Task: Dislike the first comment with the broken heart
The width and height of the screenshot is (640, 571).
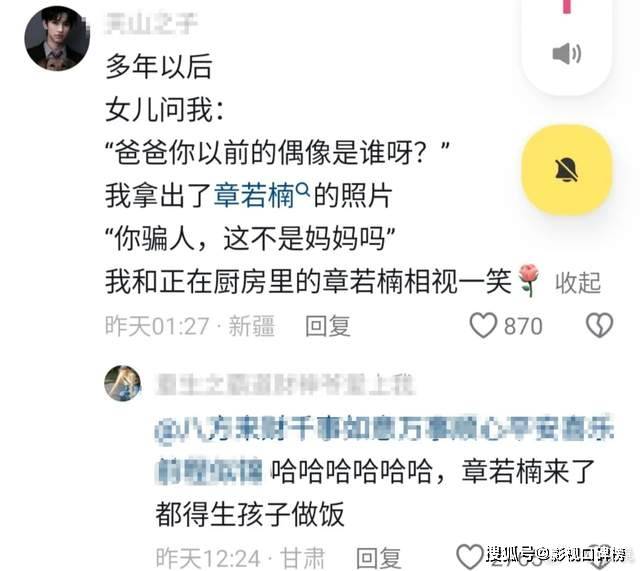Action: [x=599, y=325]
